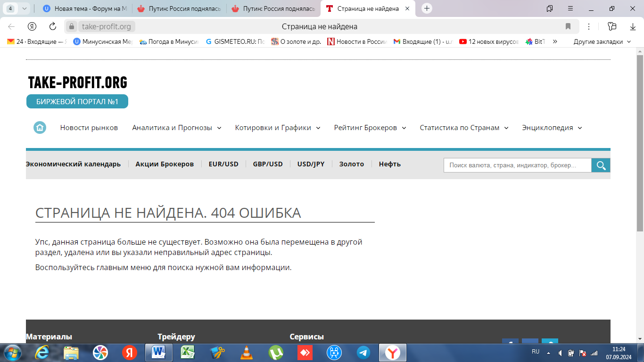Open the Рейтинг Брокеров dropdown
This screenshot has width=644, height=362.
pyautogui.click(x=370, y=128)
